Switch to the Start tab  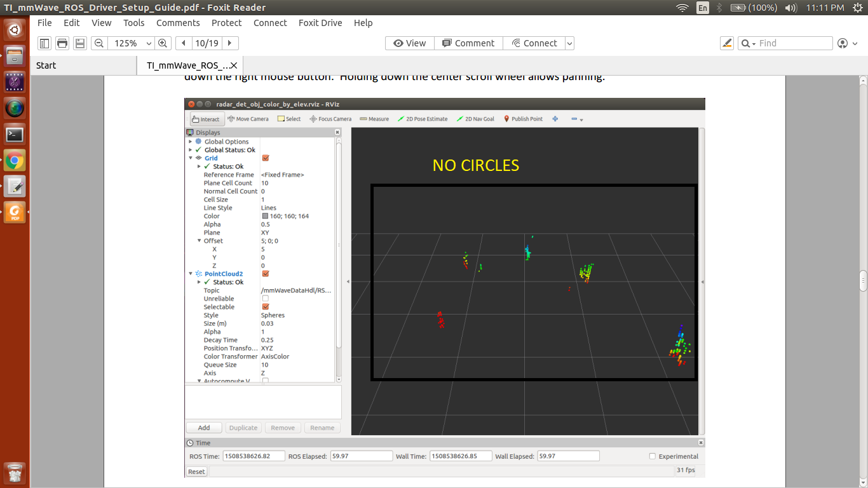pyautogui.click(x=83, y=65)
